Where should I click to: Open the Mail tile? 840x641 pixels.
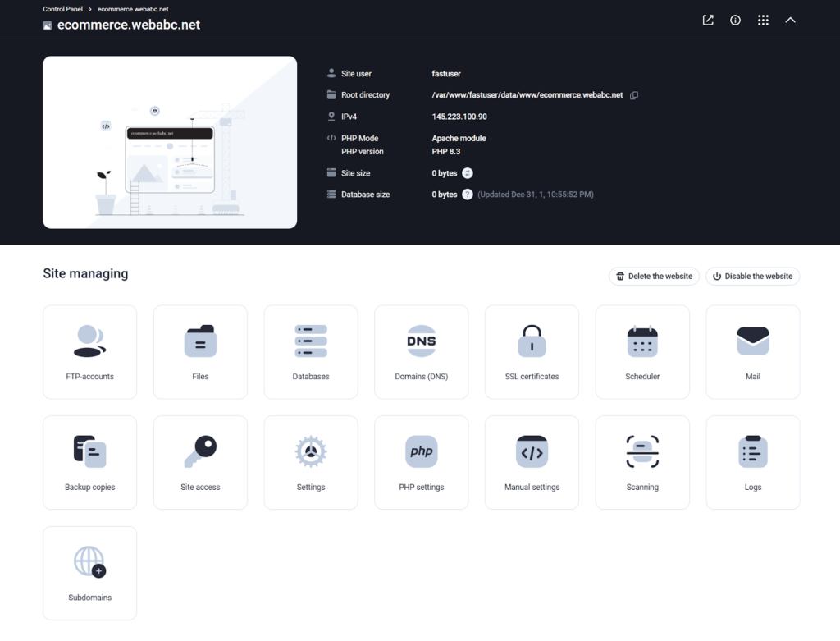[752, 352]
